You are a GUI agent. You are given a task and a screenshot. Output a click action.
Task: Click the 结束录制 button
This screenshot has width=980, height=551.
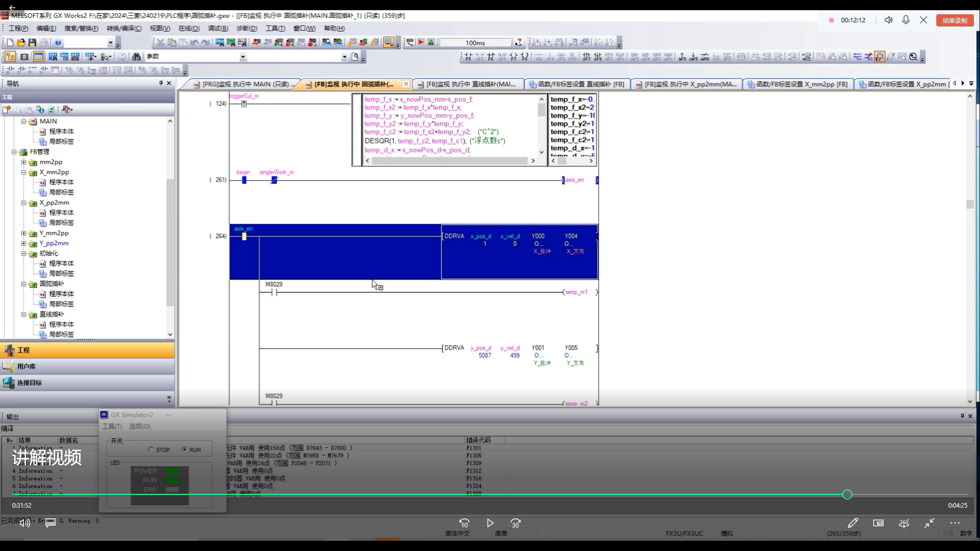point(954,20)
